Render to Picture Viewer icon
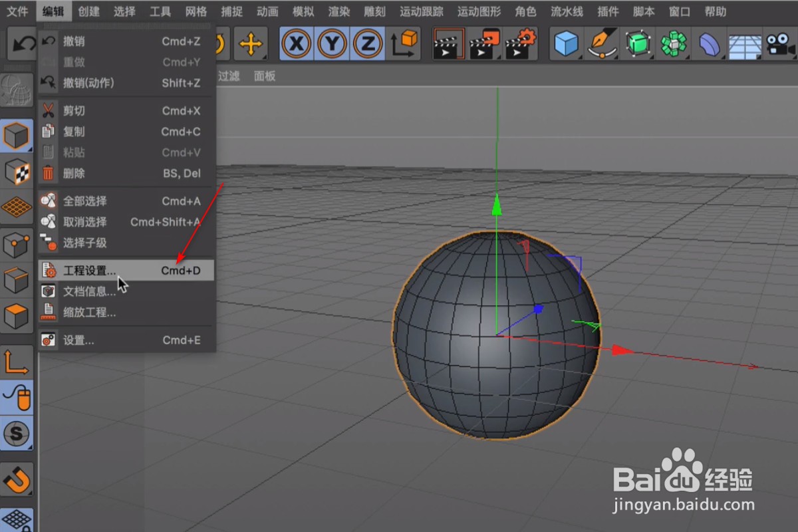Screen dimensions: 798x532 click(484, 45)
